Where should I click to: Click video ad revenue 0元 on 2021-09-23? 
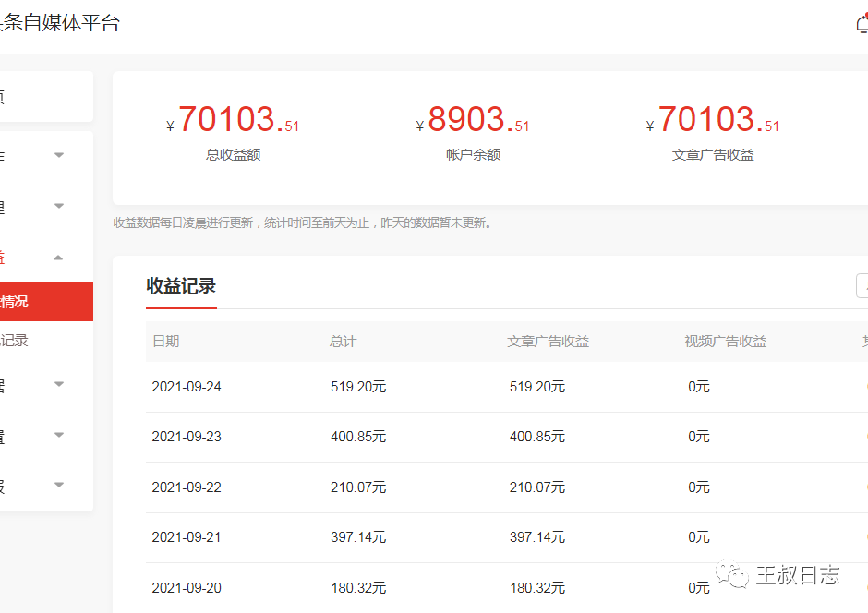[x=699, y=437]
